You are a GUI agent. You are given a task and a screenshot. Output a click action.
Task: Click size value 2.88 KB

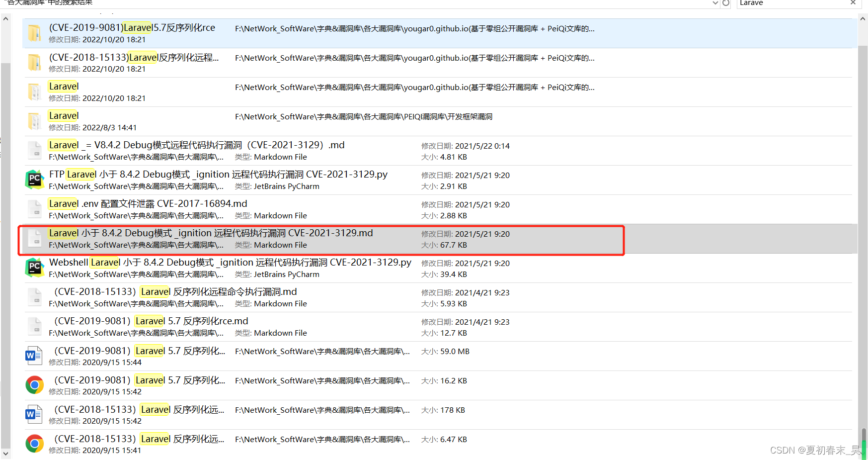pyautogui.click(x=454, y=216)
